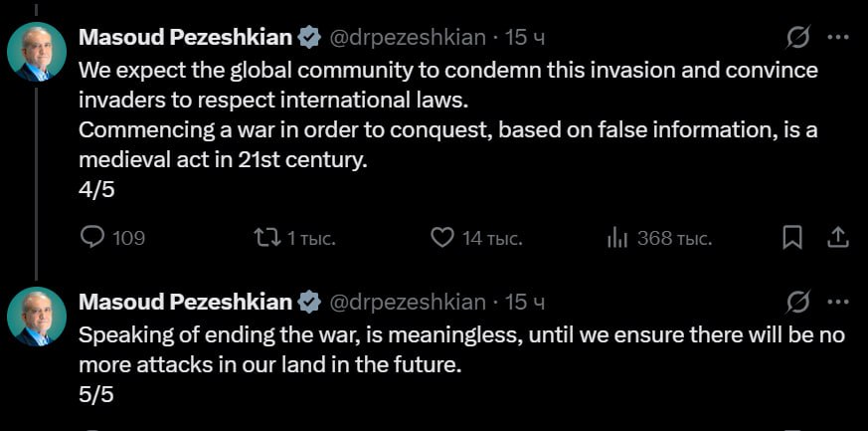
Task: Click Masoud Pezeshkian's avatar on the 5/5 tweet
Action: (37, 316)
